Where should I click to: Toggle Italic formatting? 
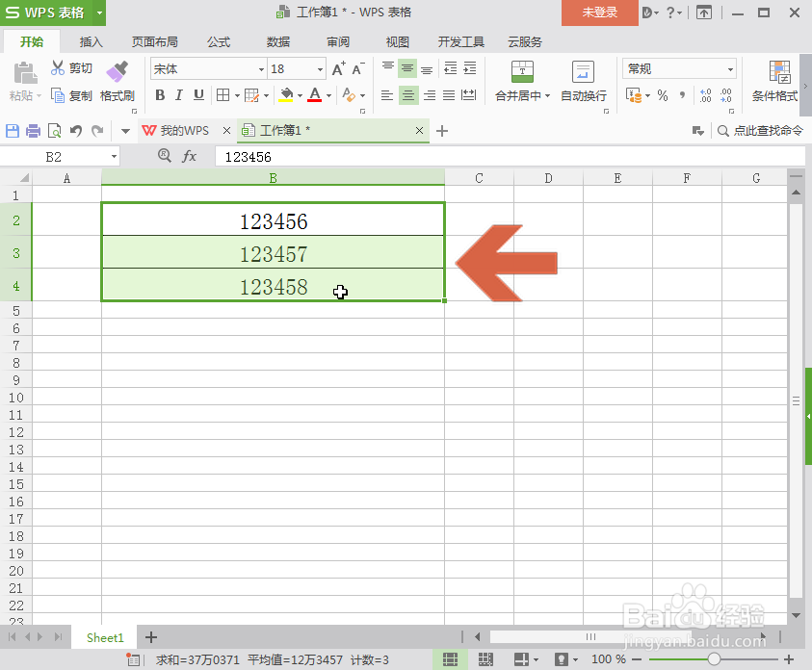[178, 95]
